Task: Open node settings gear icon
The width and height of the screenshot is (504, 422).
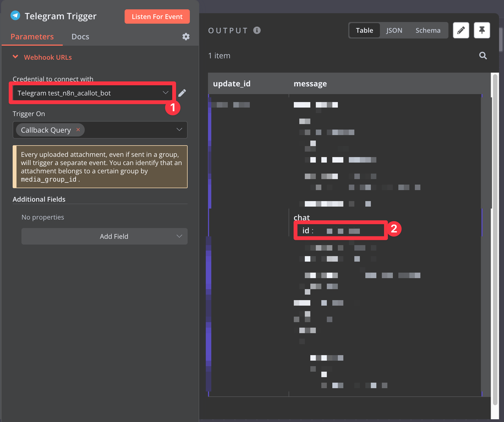Action: (186, 37)
